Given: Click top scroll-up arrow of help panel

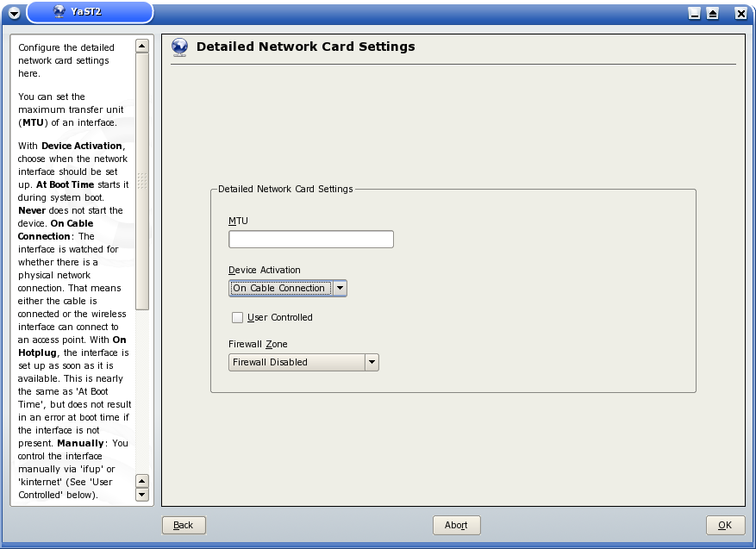Looking at the screenshot, I should [x=142, y=46].
